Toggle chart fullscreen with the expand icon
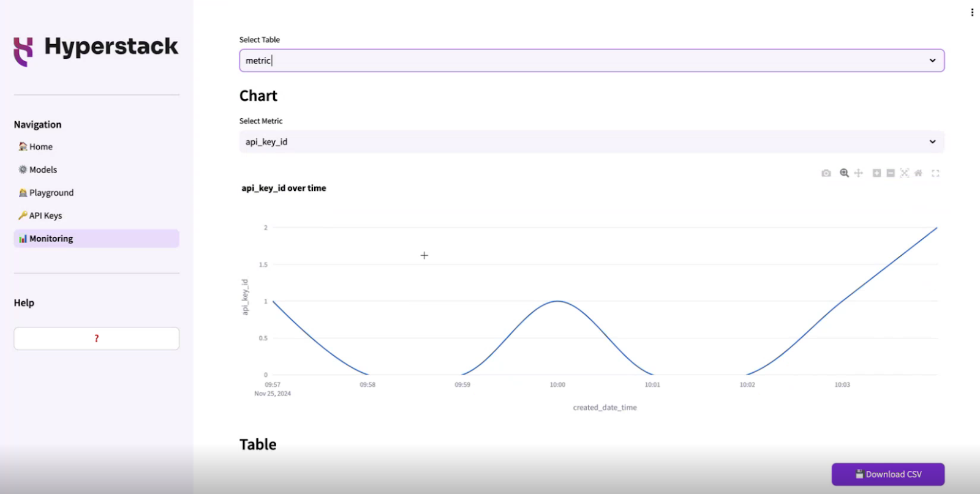980x494 pixels. coord(936,173)
